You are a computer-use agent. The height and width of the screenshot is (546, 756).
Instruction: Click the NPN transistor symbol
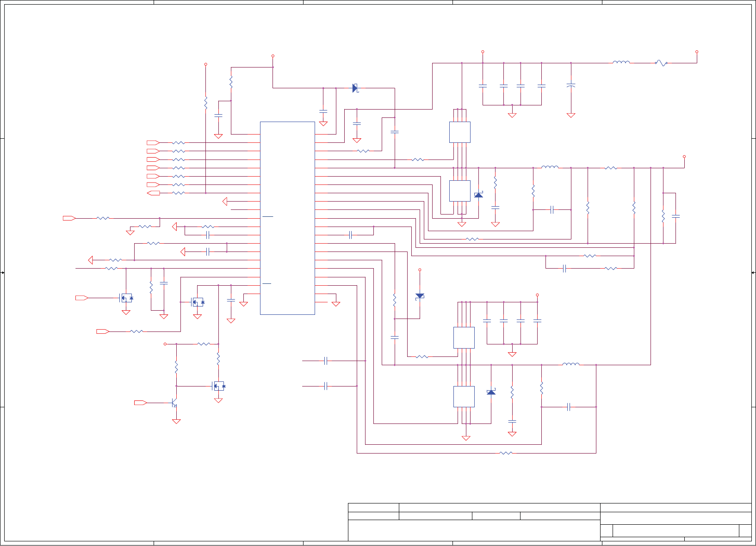(174, 403)
